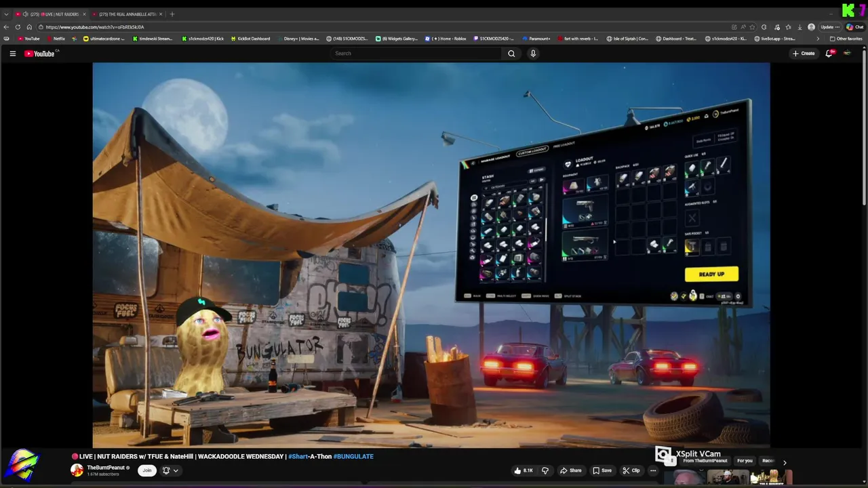This screenshot has height=488, width=868.
Task: Open the browser profile icon
Action: pyautogui.click(x=811, y=27)
